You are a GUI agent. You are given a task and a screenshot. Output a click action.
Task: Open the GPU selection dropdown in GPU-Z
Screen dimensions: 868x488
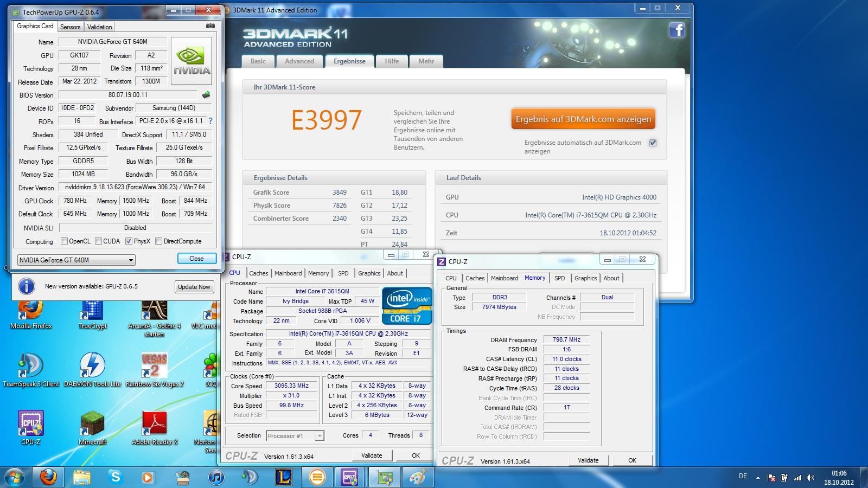76,260
